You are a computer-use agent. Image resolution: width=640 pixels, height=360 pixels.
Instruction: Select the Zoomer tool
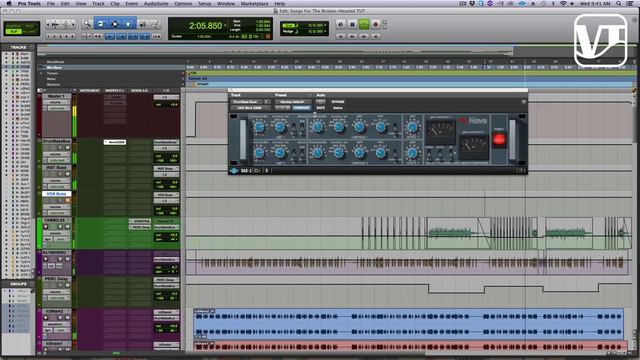[87, 24]
